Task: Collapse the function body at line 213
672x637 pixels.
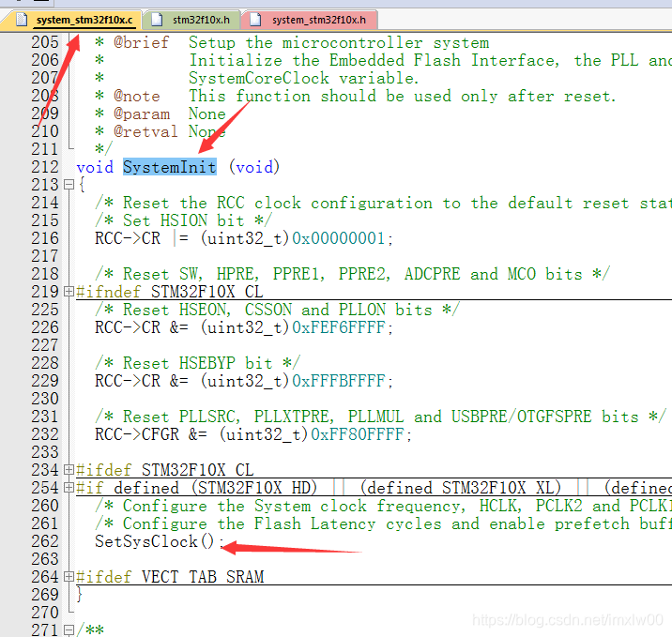Action: point(69,185)
